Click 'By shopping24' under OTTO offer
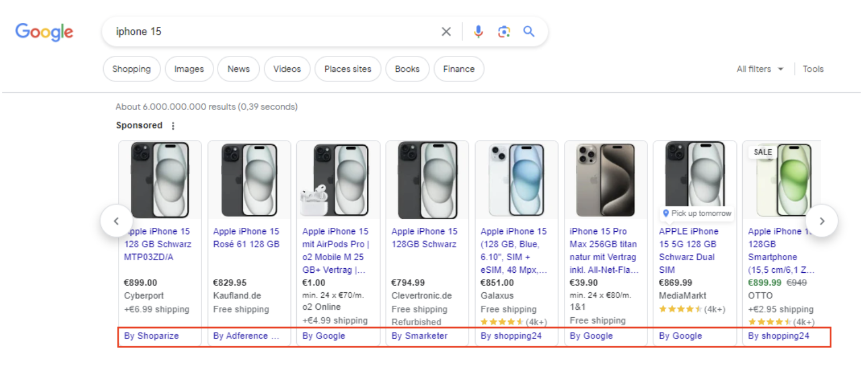 coord(779,336)
